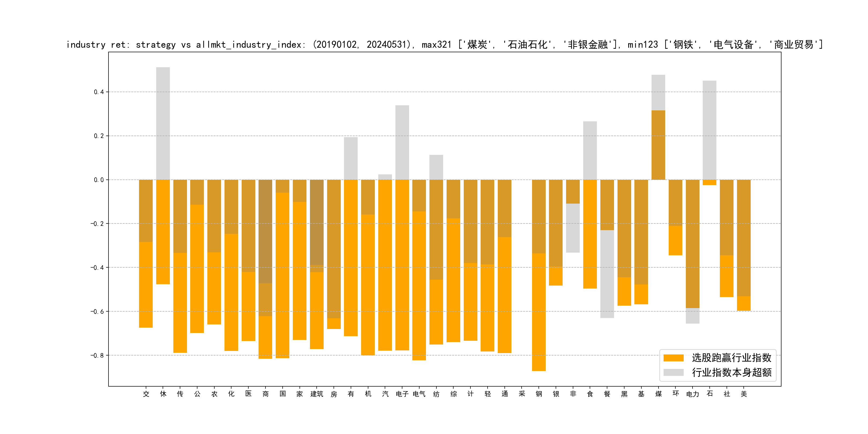Click the y-axis tick label 0.4
Image resolution: width=868 pixels, height=434 pixels.
[99, 92]
